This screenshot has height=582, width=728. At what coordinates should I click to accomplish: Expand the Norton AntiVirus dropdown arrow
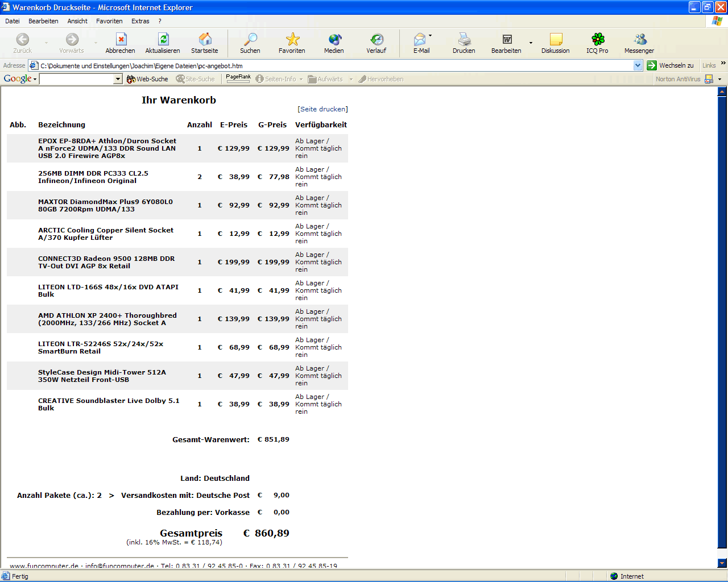(x=719, y=80)
